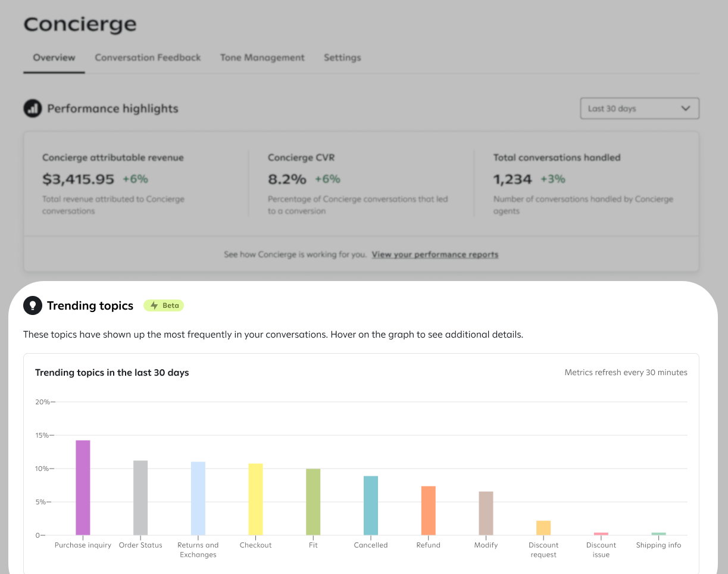Click the Trending topics lightbulb icon
Screen dimensions: 728x574
click(x=33, y=305)
